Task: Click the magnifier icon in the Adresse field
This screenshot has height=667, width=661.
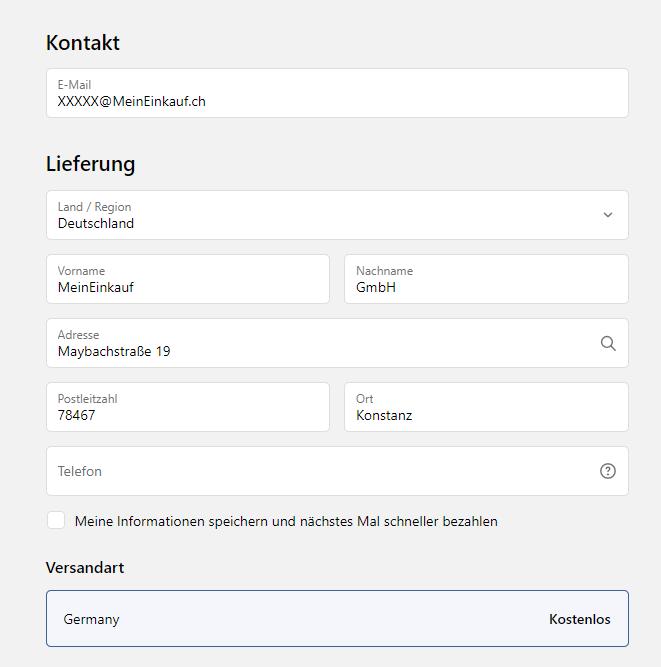Action: click(608, 343)
